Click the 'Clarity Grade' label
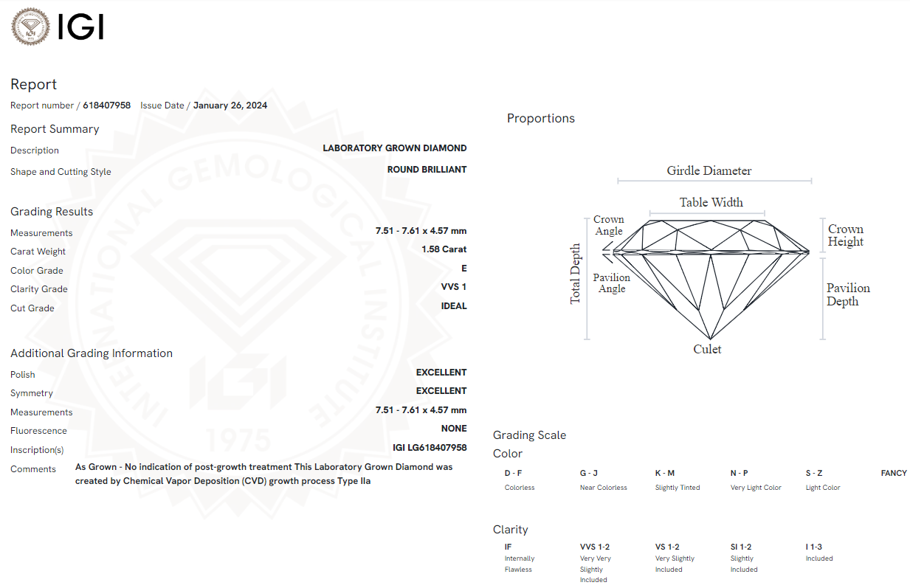910x588 pixels. [39, 289]
